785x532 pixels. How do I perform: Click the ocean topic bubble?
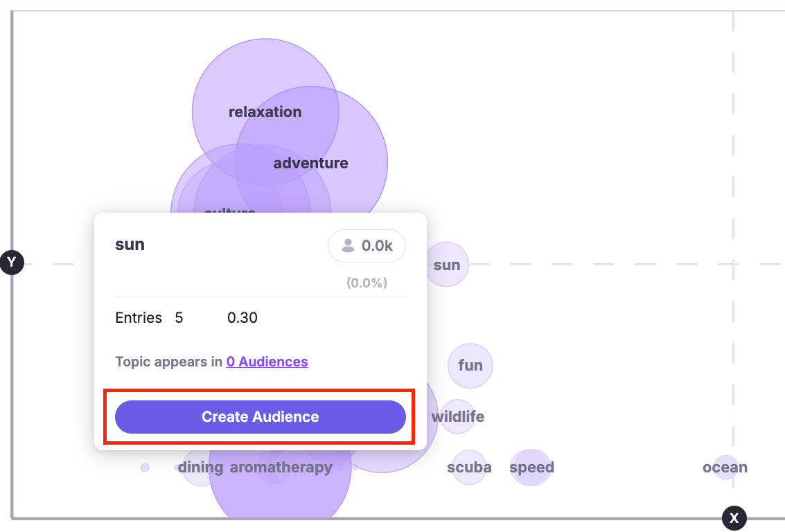(x=725, y=468)
